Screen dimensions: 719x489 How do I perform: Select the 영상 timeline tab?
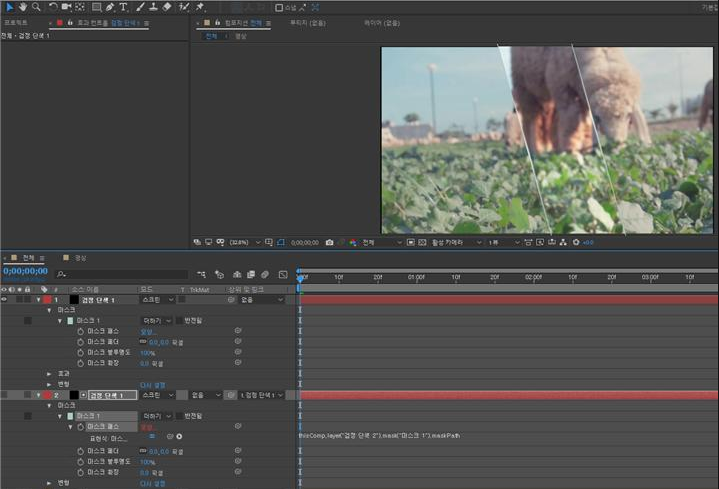click(x=81, y=258)
